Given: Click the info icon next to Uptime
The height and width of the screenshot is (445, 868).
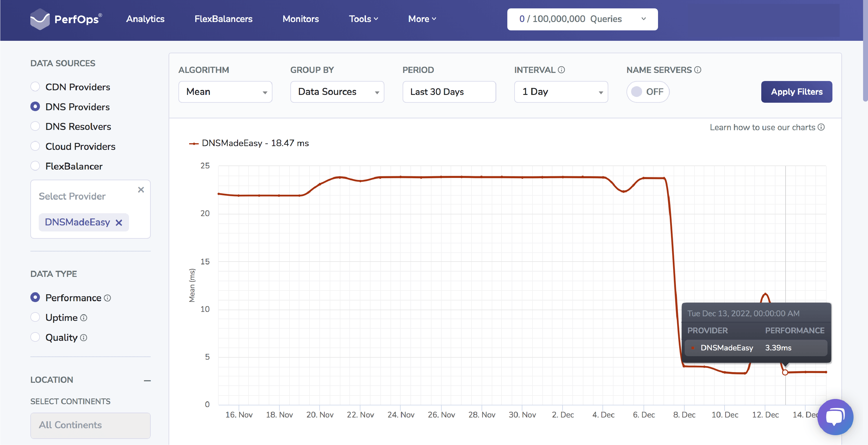Looking at the screenshot, I should tap(84, 318).
